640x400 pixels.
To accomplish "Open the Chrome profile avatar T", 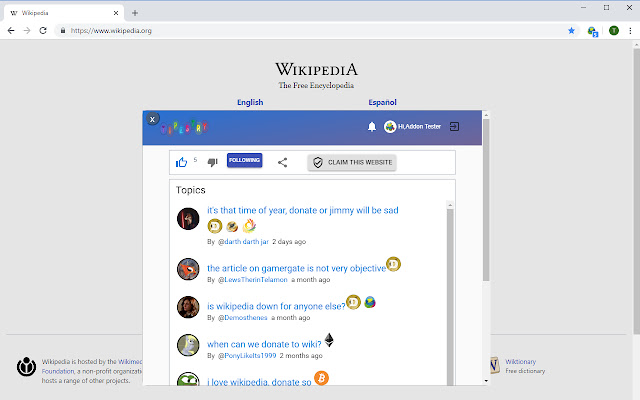I will pyautogui.click(x=614, y=31).
